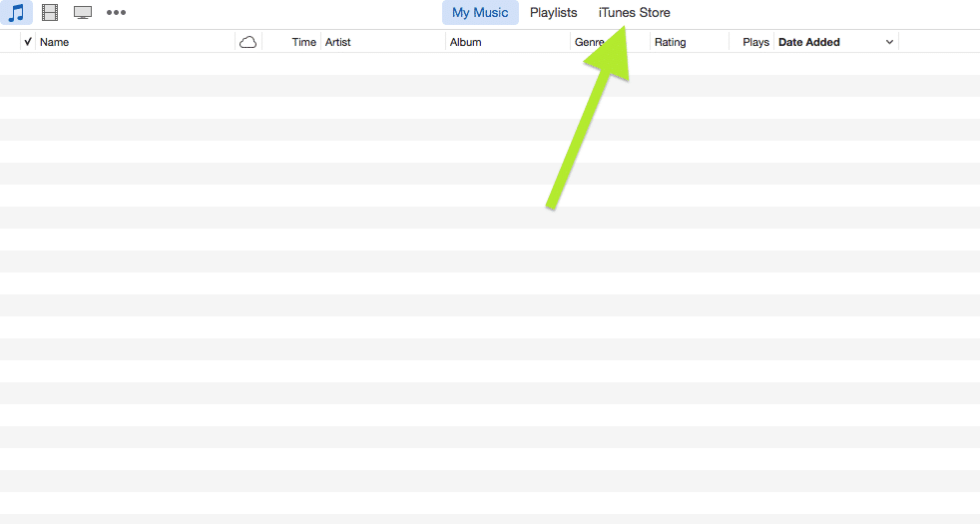Open the Music library icon
Screen dimensions: 980x524
tap(16, 12)
